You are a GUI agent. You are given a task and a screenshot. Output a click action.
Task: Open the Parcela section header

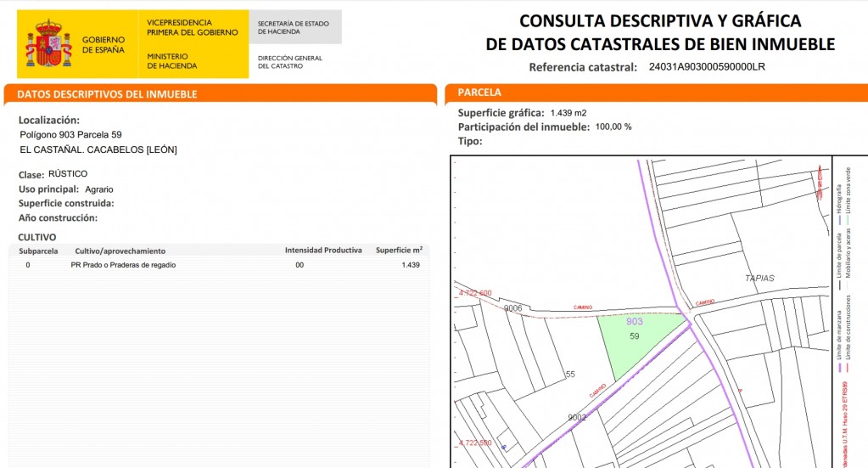pos(479,93)
